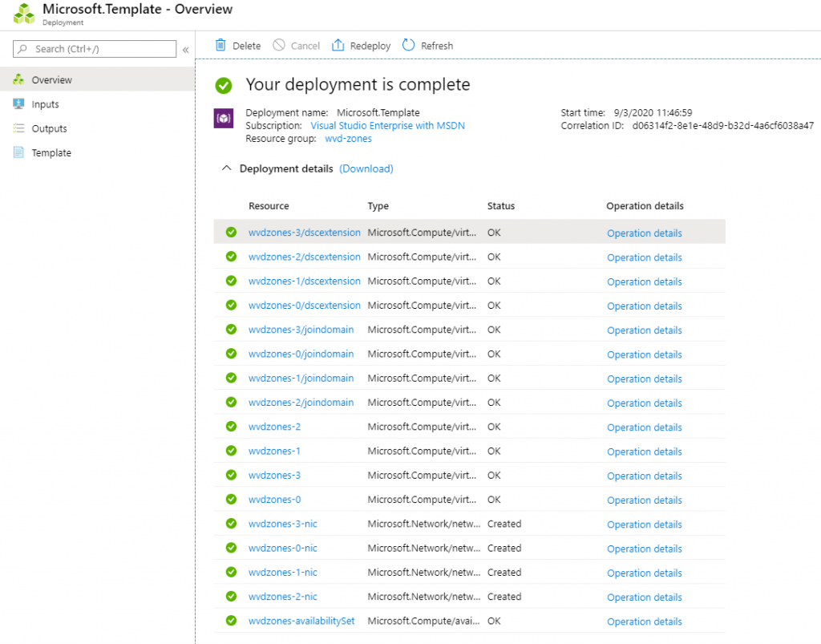Click the Cancel circle icon

pos(279,45)
